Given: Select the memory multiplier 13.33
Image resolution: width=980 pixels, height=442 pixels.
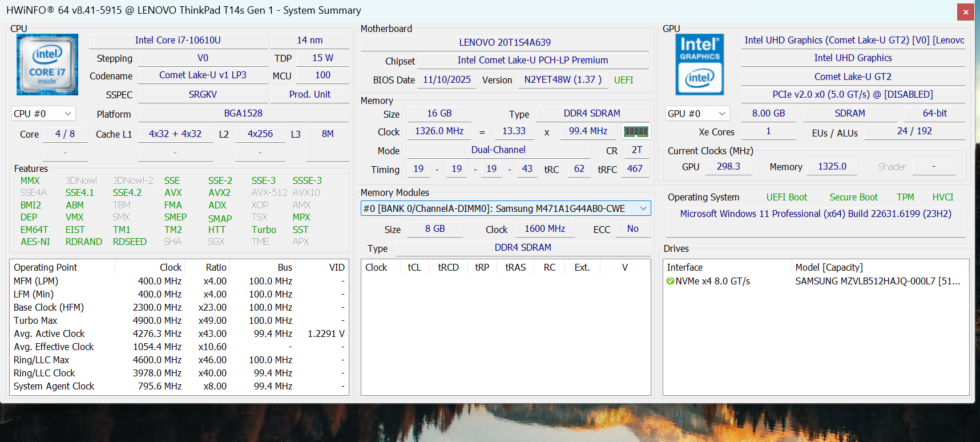Looking at the screenshot, I should 514,131.
